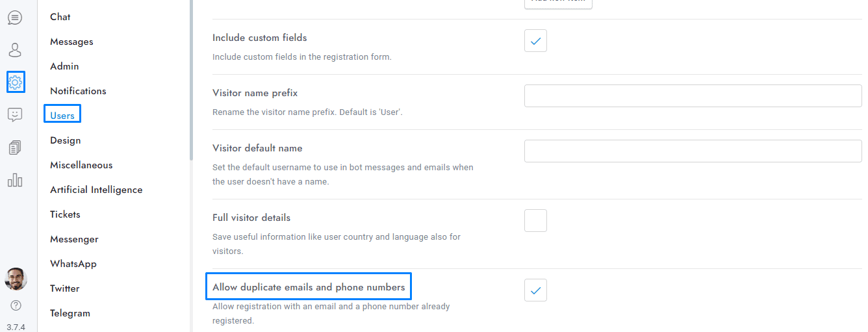Go to the WhatsApp settings tab

tap(73, 264)
